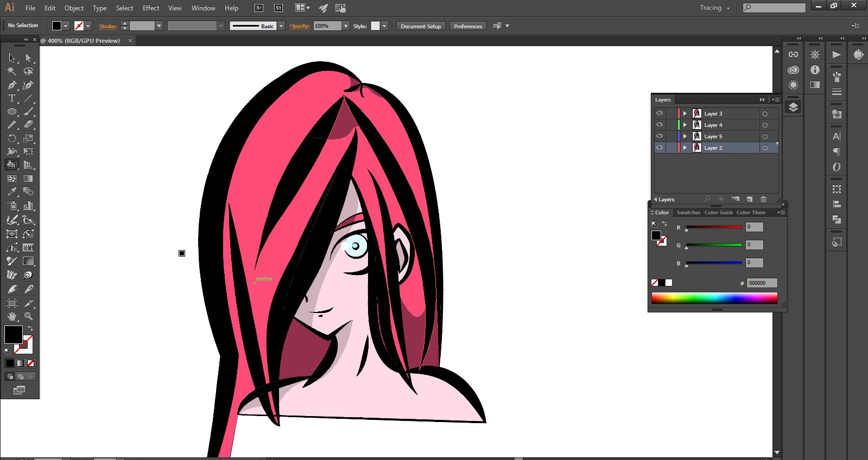Click the hex color input field

[x=762, y=283]
